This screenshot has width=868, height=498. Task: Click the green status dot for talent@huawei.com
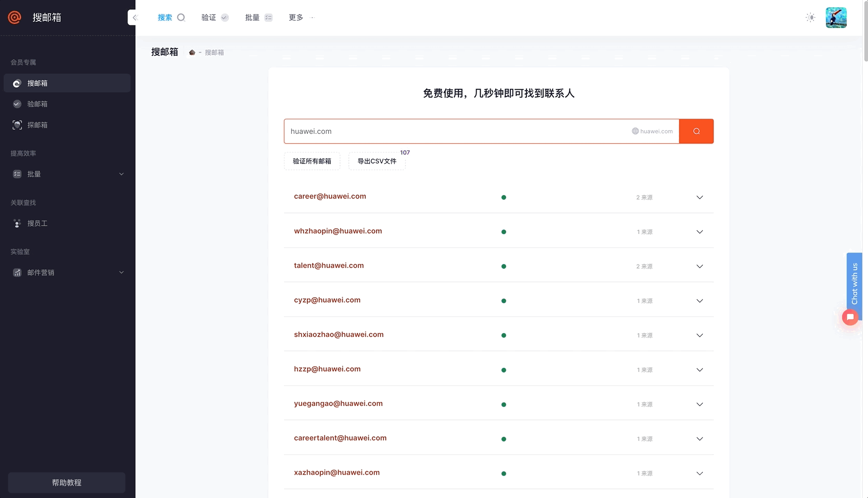click(x=504, y=266)
